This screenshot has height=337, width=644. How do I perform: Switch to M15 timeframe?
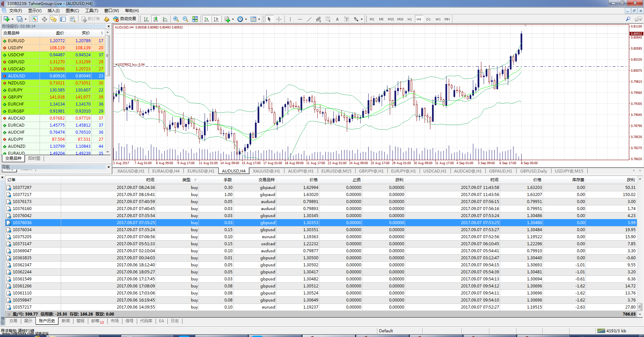(x=391, y=19)
